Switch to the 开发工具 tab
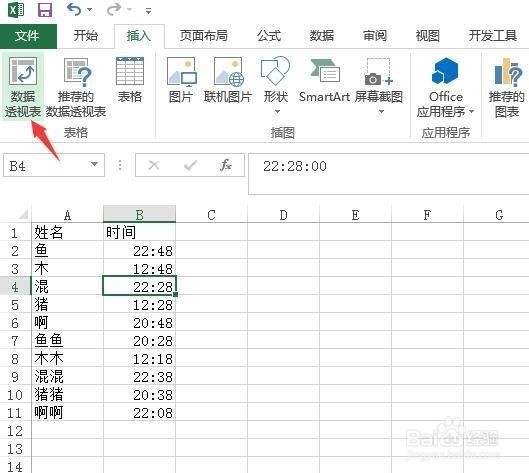 (x=493, y=35)
